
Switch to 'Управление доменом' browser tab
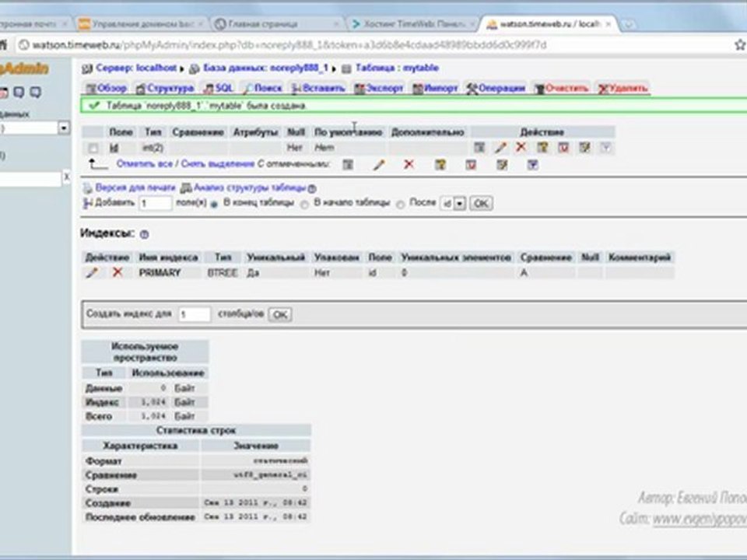141,24
